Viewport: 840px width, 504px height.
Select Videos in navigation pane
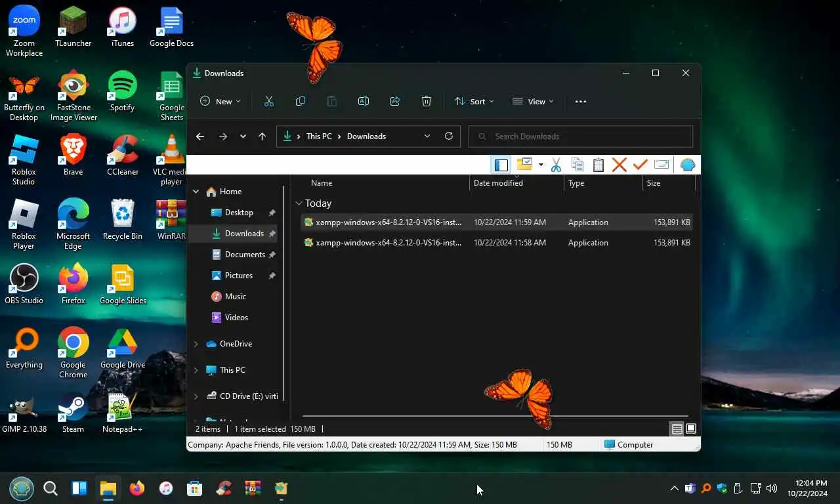click(x=235, y=318)
